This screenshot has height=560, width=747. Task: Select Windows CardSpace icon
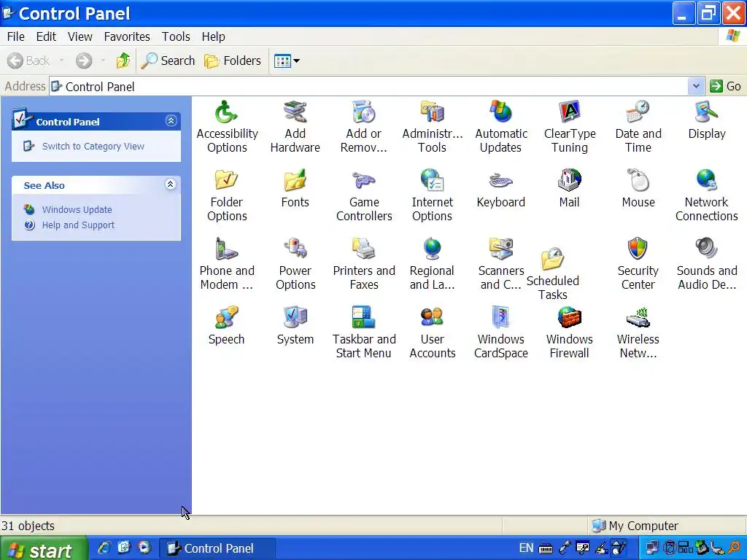500,318
